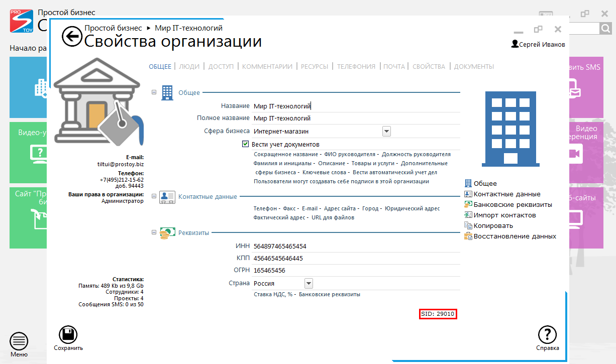Click the Ставка НДС, % link
Screen dimensions: 616x364
point(273,294)
